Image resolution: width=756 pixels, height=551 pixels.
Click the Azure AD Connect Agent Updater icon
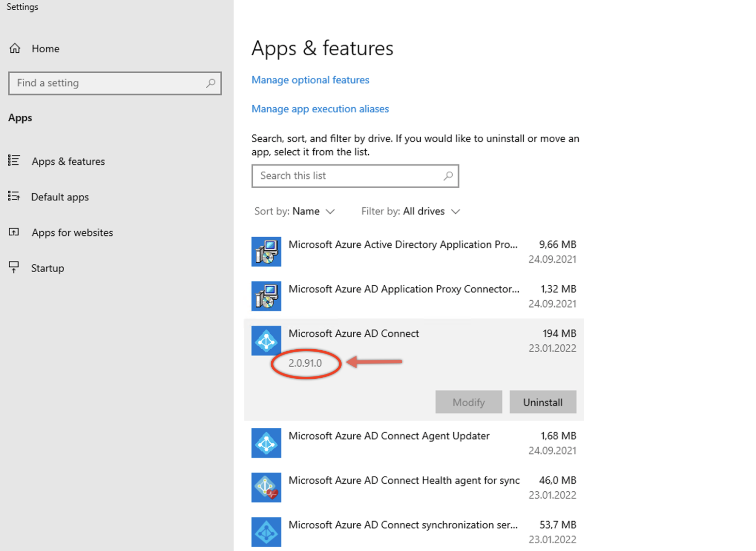[x=266, y=443]
